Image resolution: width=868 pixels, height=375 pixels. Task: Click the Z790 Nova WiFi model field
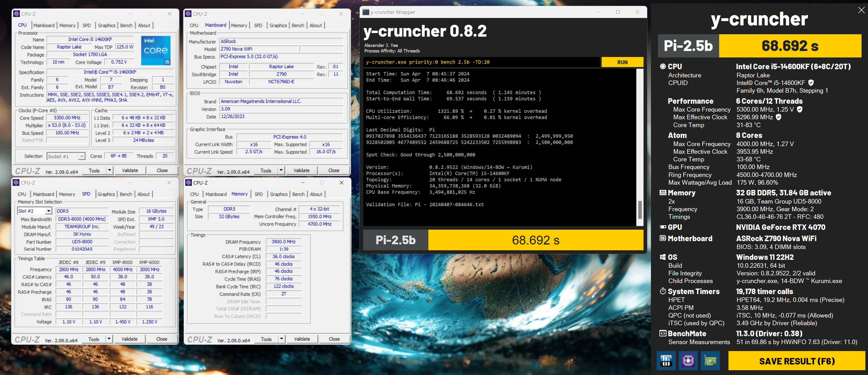tap(259, 49)
